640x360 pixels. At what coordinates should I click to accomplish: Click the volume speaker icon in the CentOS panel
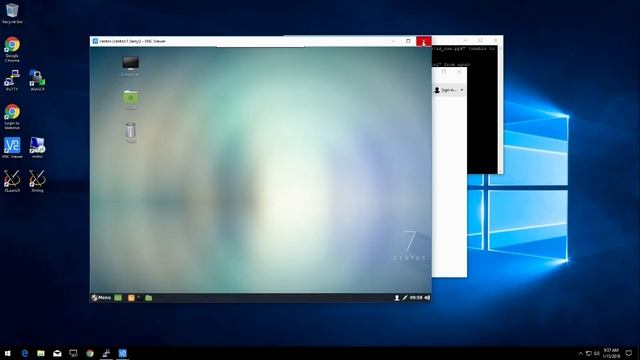click(427, 298)
